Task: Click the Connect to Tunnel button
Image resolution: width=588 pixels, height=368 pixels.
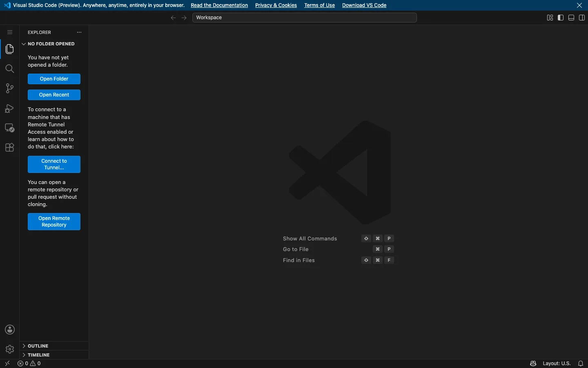Action: (x=54, y=164)
